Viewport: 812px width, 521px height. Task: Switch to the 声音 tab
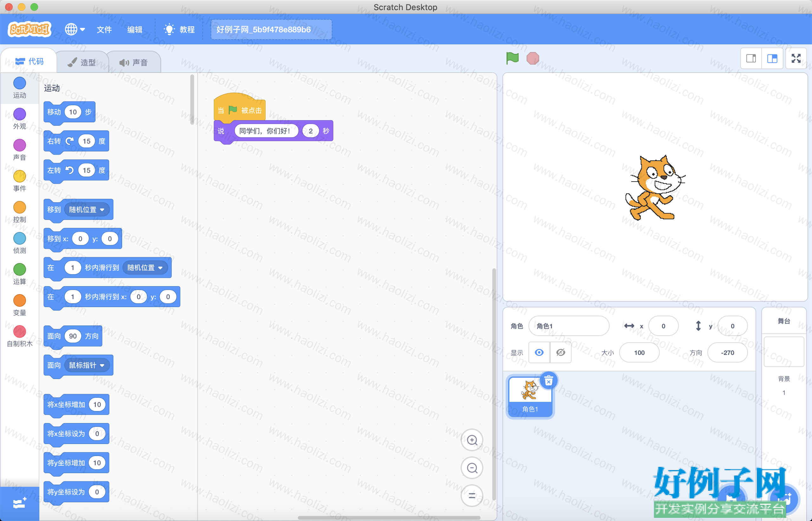pos(134,62)
